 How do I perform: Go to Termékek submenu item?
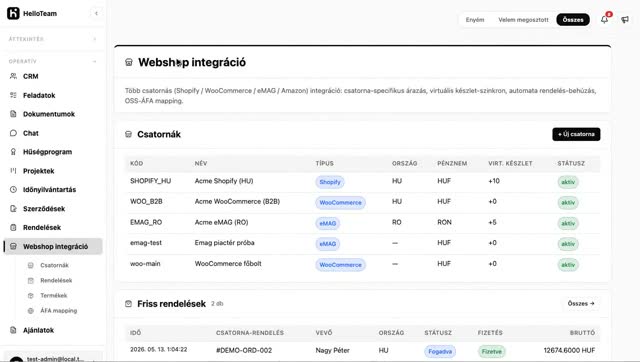point(53,295)
